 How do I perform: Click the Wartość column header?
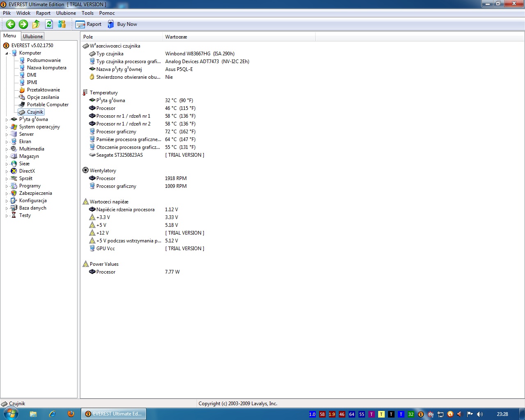tap(239, 37)
